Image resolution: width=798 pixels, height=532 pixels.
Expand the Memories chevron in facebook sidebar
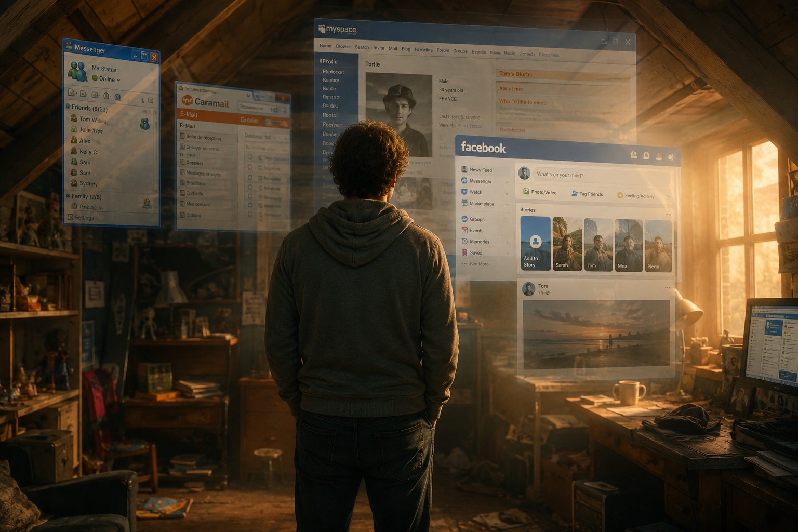point(508,242)
